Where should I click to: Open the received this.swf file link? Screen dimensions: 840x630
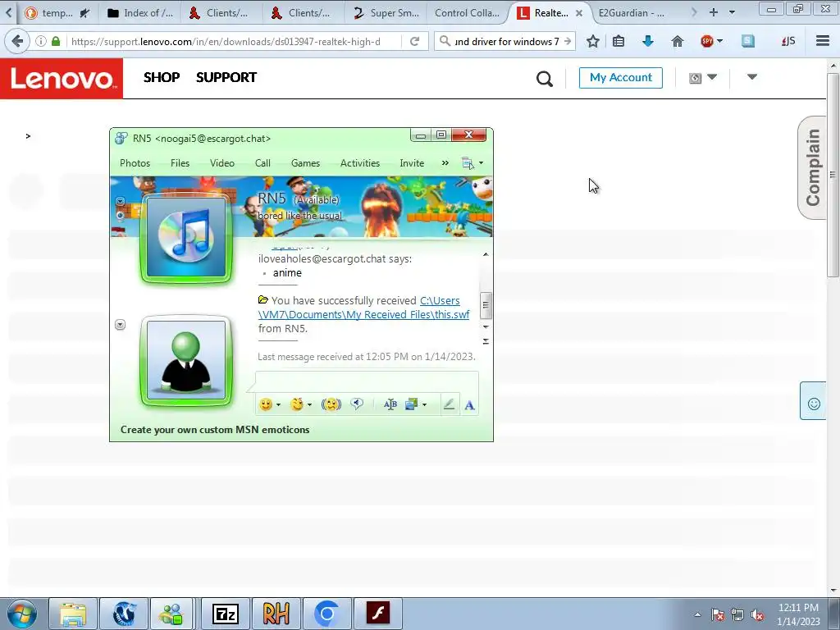click(363, 308)
